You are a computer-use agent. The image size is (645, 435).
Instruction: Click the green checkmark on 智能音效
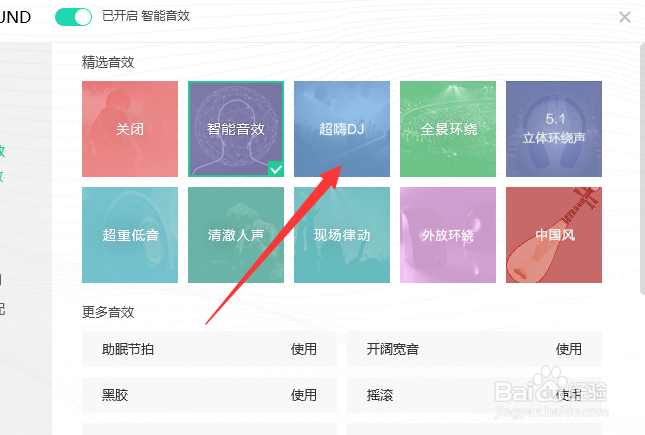point(276,169)
